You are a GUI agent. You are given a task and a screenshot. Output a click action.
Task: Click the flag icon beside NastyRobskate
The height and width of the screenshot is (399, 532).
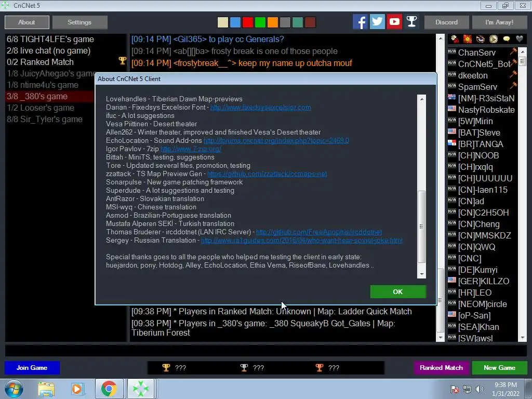tap(452, 109)
